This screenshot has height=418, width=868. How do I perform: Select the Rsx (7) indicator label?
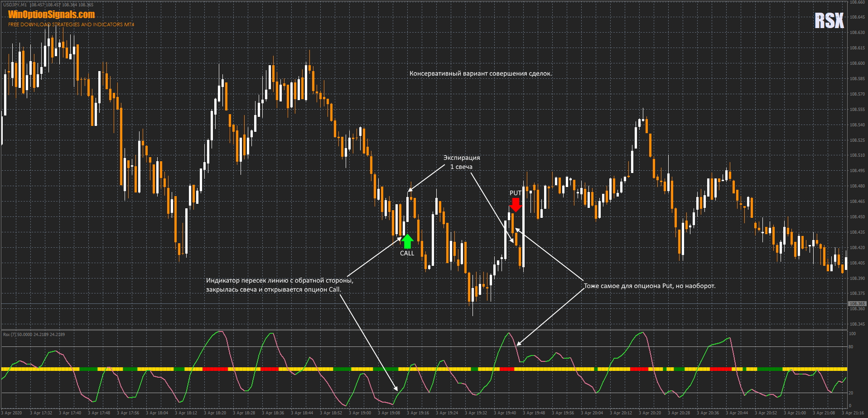click(10, 335)
